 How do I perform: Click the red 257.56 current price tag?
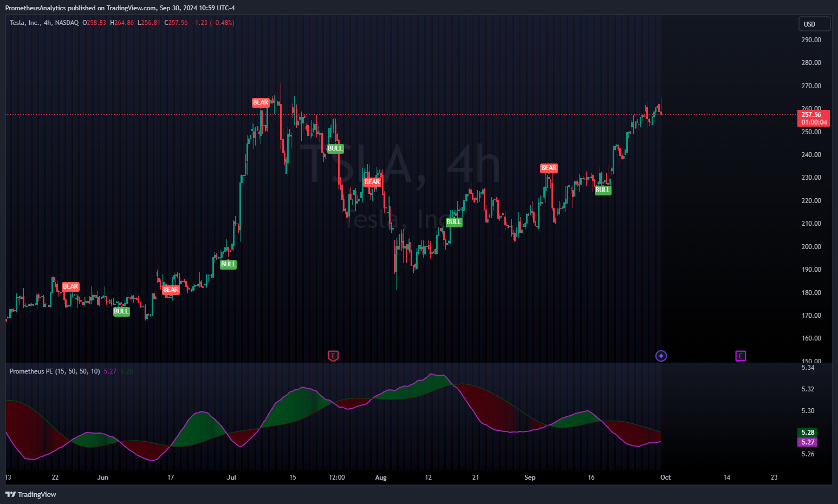click(814, 118)
